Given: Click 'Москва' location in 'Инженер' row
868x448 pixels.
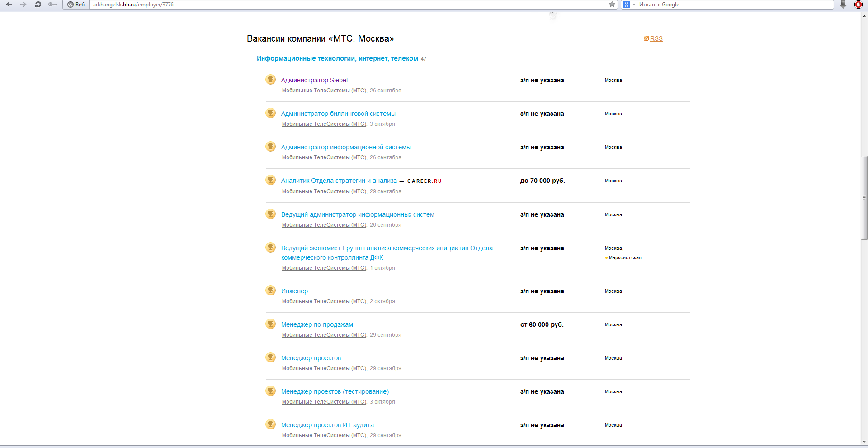Looking at the screenshot, I should coord(613,291).
